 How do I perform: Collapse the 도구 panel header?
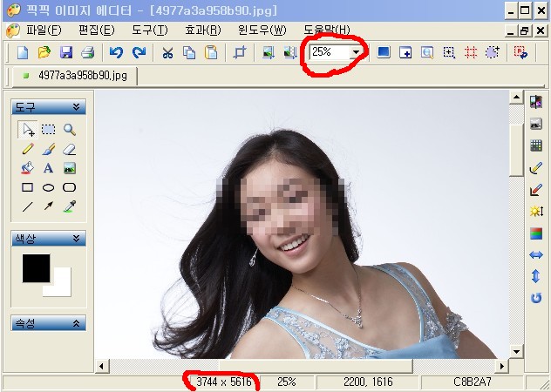[x=49, y=107]
